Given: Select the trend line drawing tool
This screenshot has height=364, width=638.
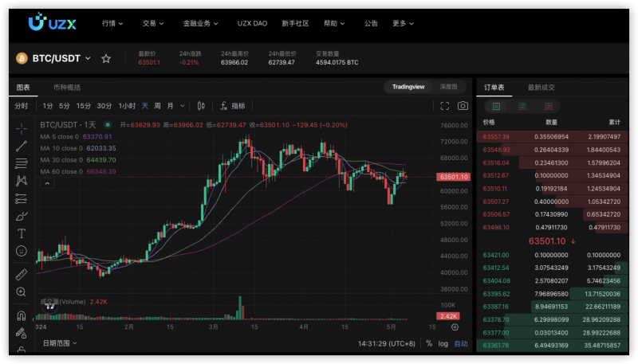Looking at the screenshot, I should click(22, 147).
